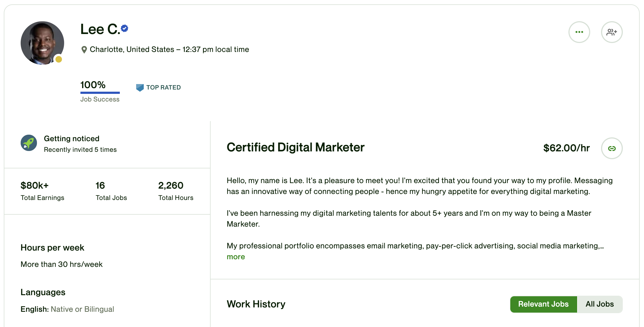Click the $80k+ Total Earnings stat

point(35,186)
